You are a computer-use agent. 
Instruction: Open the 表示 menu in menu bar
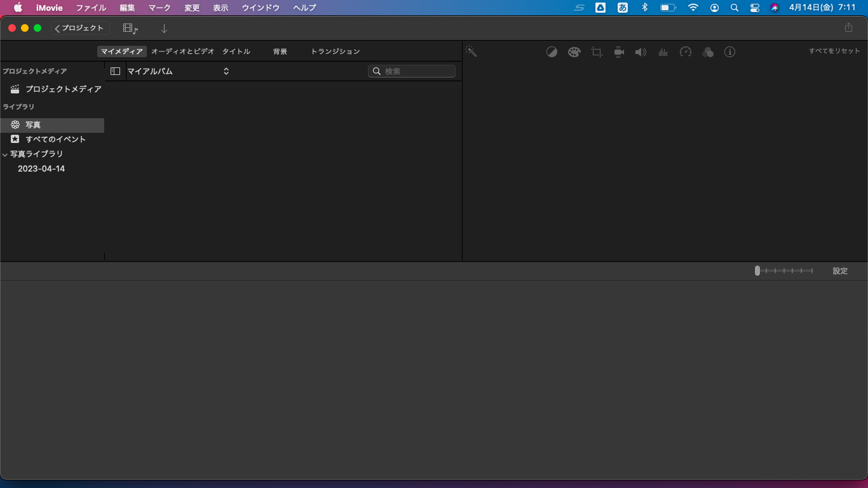(x=220, y=8)
